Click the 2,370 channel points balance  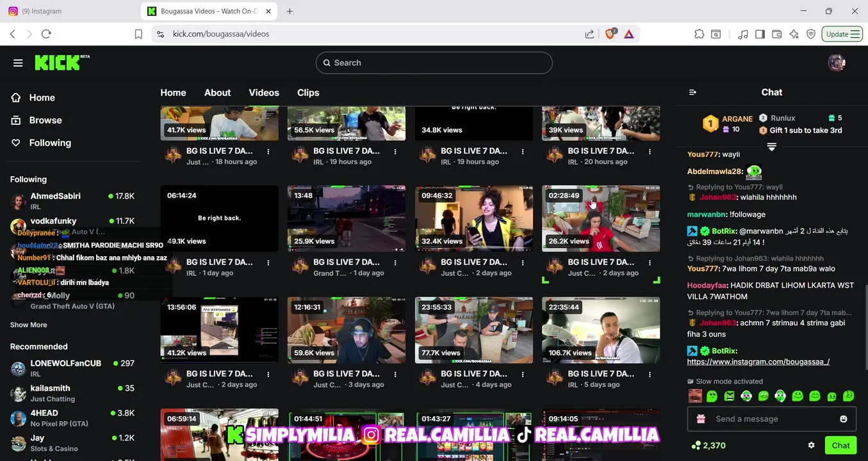click(708, 446)
